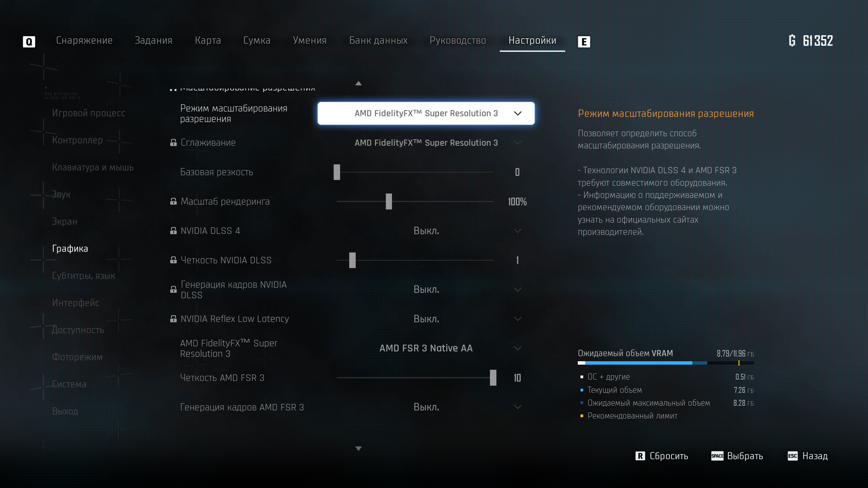Click the lock icon beside Сглаживание

(x=173, y=143)
